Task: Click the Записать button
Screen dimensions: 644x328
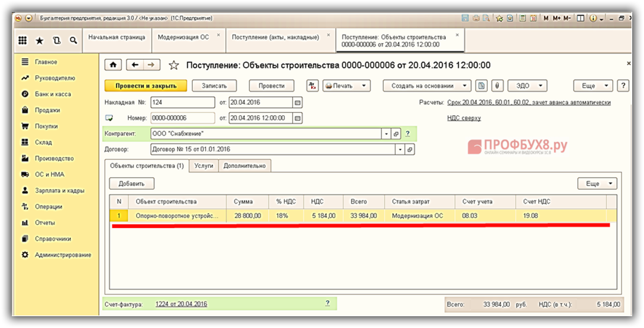Action: 215,86
